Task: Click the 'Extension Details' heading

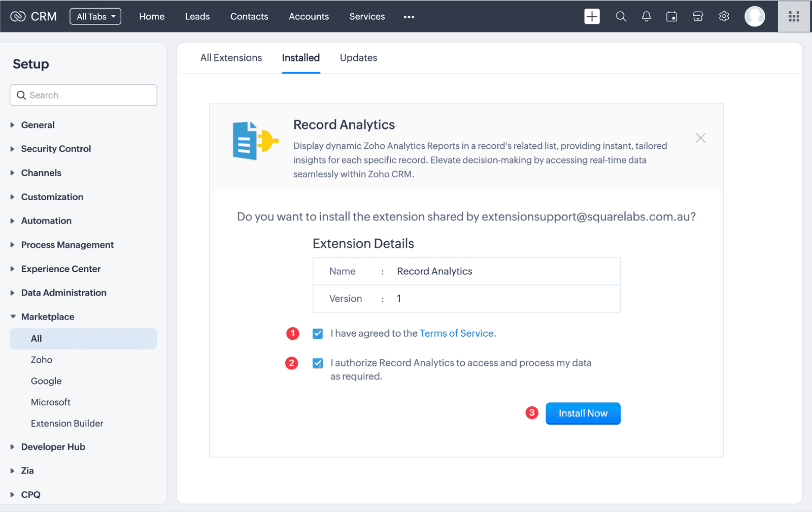Action: pos(363,244)
